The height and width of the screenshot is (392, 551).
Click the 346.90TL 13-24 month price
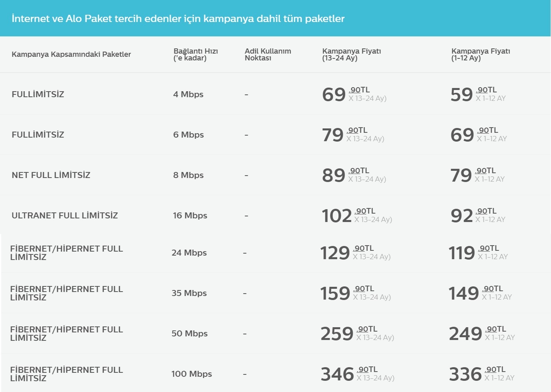click(358, 374)
